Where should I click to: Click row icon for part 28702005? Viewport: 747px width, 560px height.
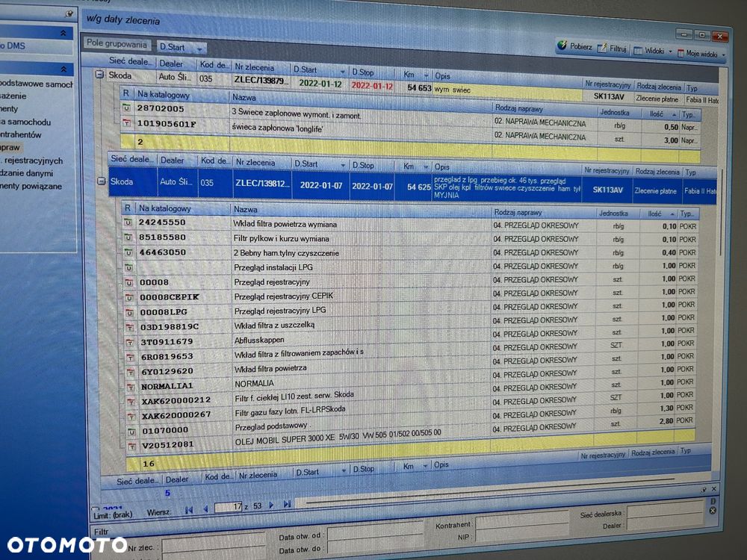(126, 108)
